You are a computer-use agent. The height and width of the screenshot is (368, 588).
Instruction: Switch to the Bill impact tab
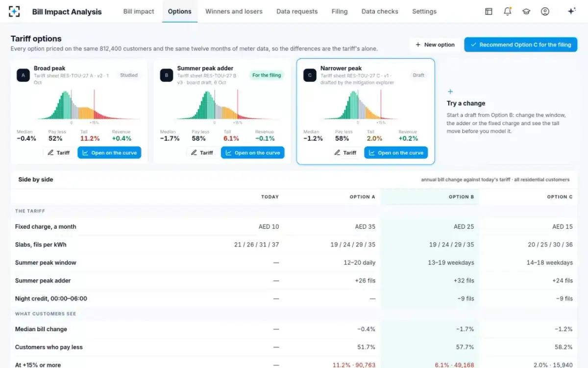pyautogui.click(x=139, y=11)
